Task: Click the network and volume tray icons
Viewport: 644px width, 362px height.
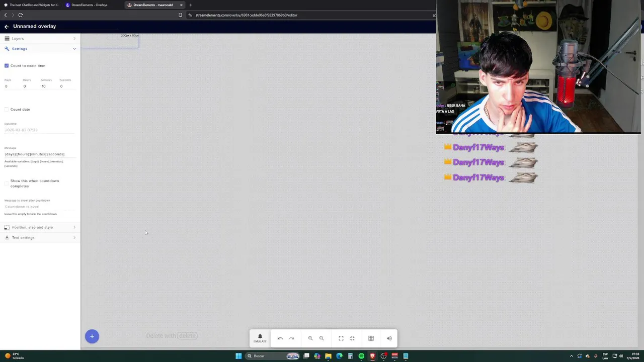Action: coord(617,356)
